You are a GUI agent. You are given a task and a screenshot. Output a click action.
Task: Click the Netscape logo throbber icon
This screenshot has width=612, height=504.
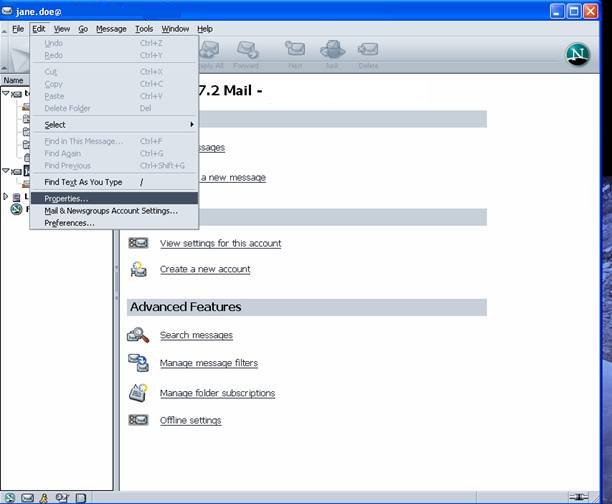click(x=577, y=55)
